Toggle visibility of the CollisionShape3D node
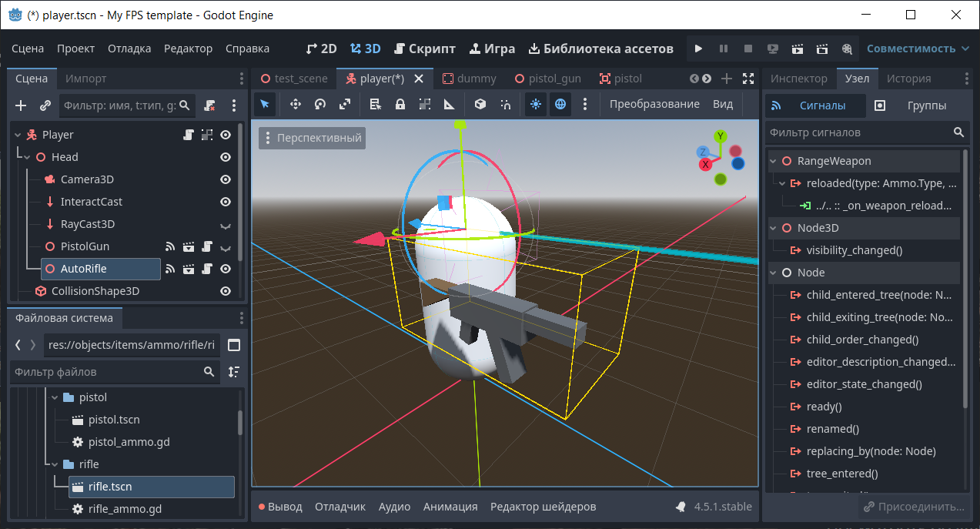This screenshot has height=529, width=980. click(226, 291)
